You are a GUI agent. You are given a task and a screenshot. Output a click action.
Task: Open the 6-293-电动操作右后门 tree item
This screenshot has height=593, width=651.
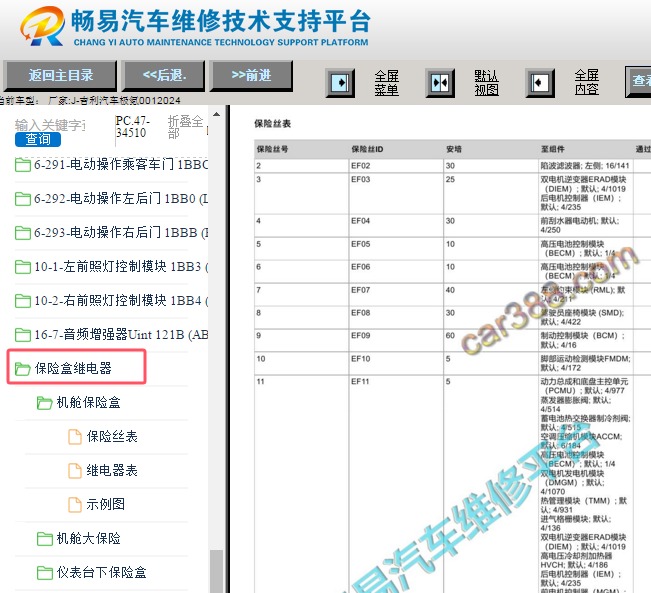point(120,233)
